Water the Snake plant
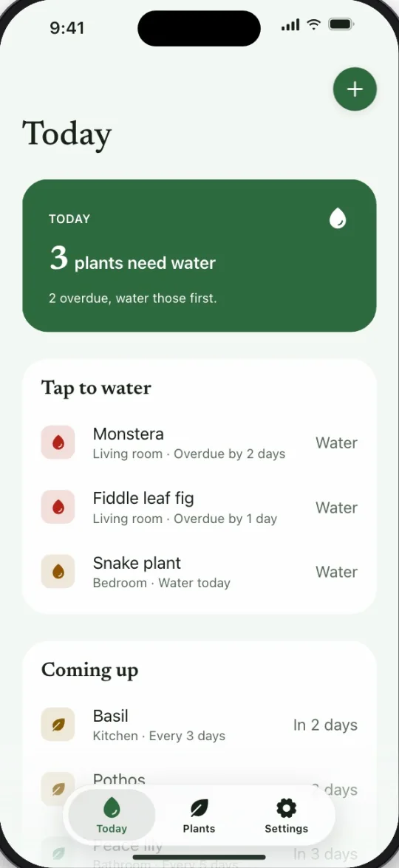Image resolution: width=399 pixels, height=868 pixels. pyautogui.click(x=336, y=572)
